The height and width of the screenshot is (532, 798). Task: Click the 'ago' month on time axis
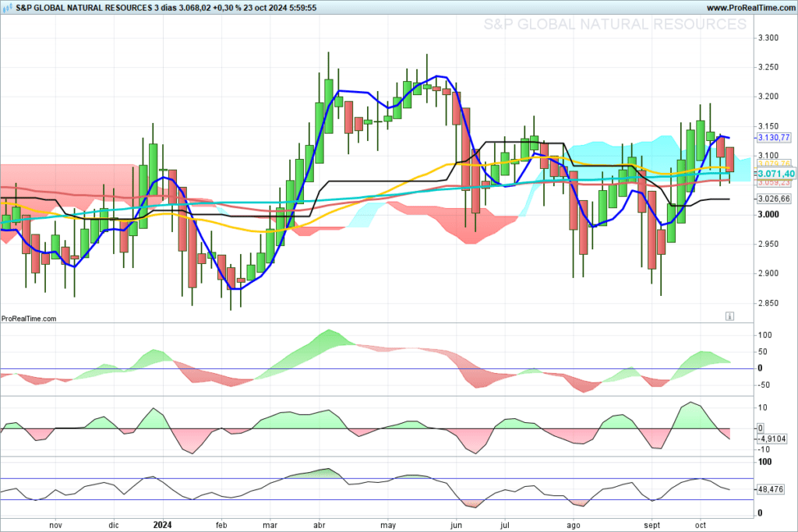pos(574,525)
